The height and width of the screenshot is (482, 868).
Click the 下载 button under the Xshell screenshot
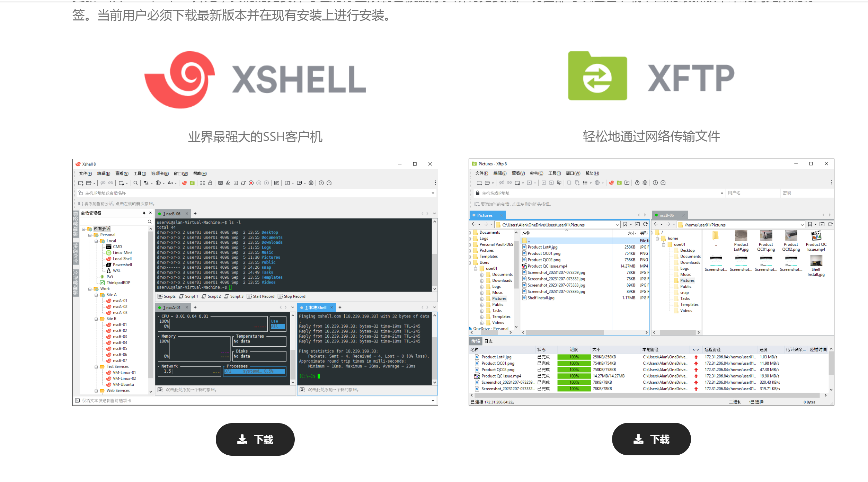click(x=255, y=439)
